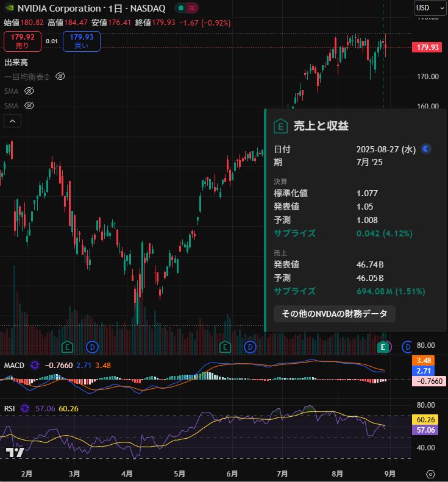
Task: Click the earnings E marker near 3月
Action: (67, 347)
